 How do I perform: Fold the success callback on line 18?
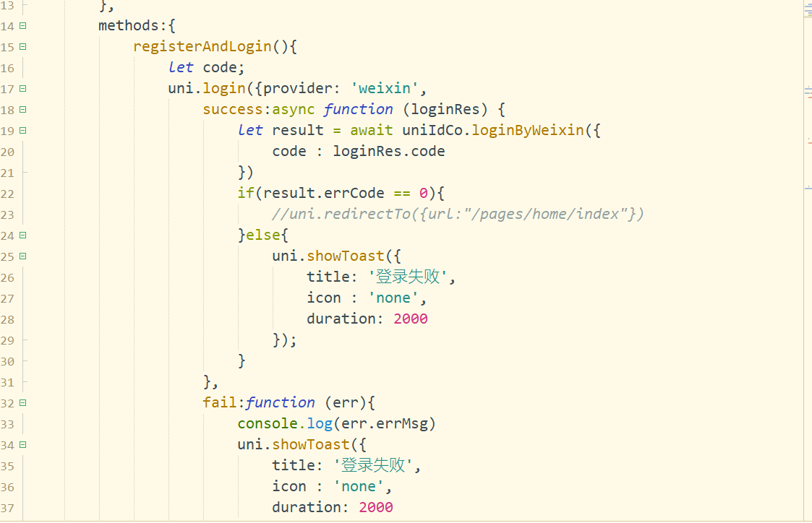point(23,110)
